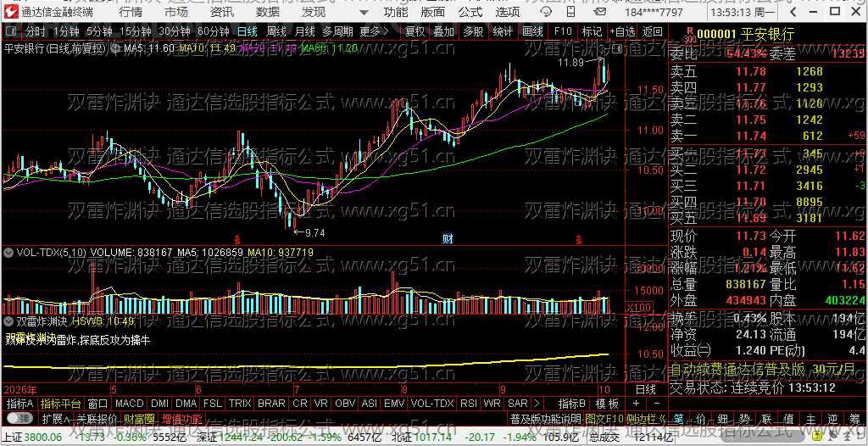
Task: Click the R 300 margin tag by stock code
Action: coord(690,35)
